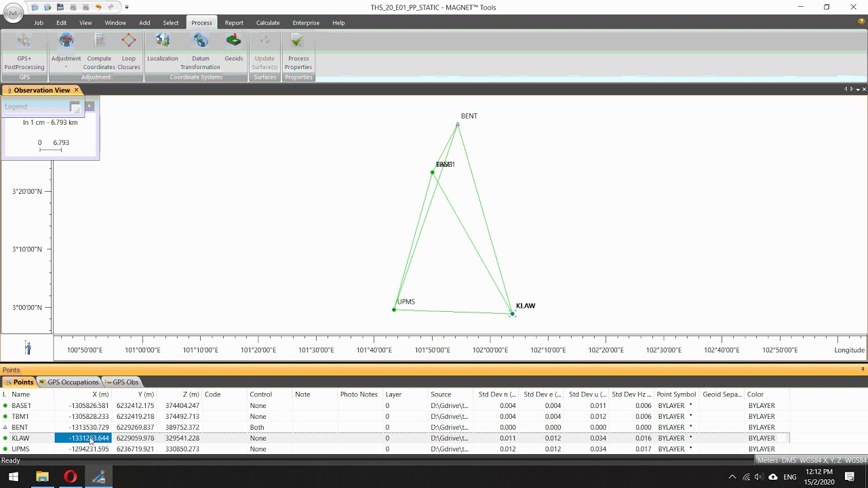Select the TBM1 row name cell
This screenshot has height=488, width=868.
point(32,416)
